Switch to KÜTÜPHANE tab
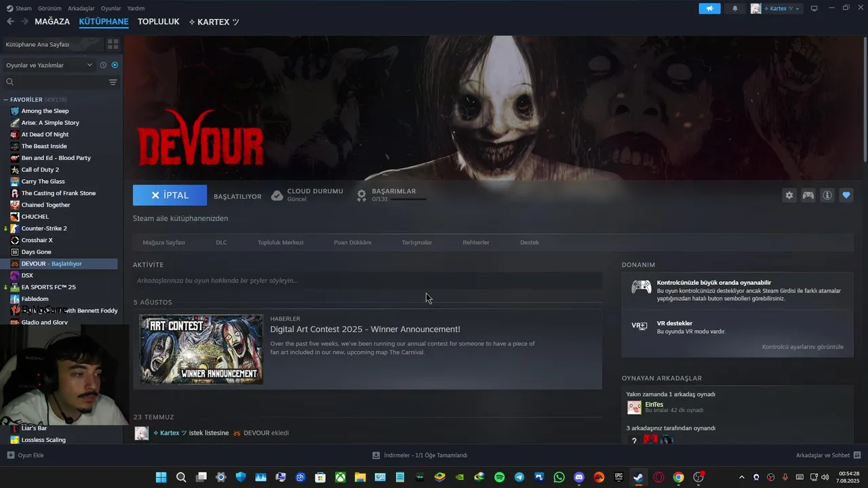 [x=104, y=22]
